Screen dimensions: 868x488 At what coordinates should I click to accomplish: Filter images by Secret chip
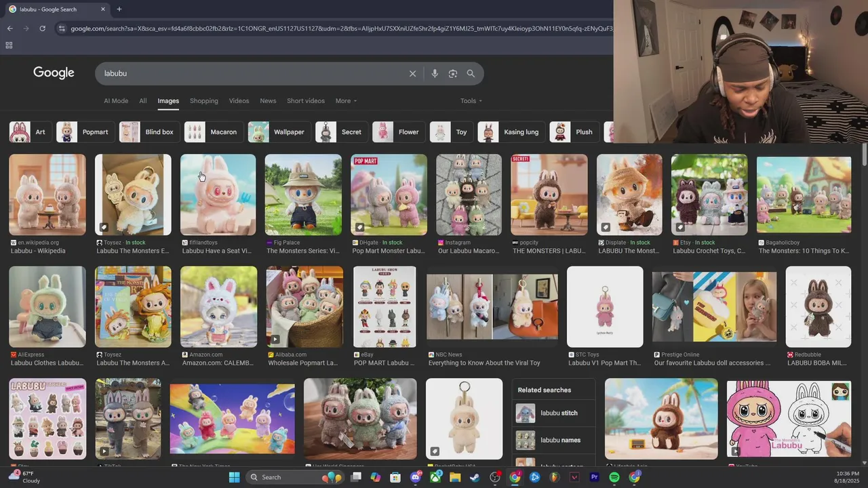341,132
